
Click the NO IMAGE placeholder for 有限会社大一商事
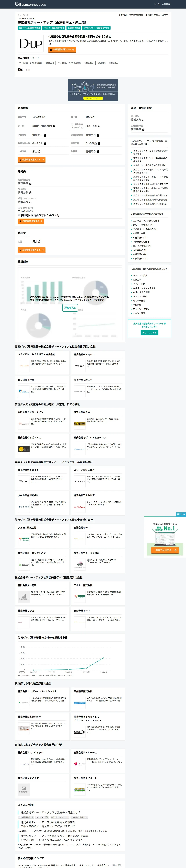click(24, 597)
